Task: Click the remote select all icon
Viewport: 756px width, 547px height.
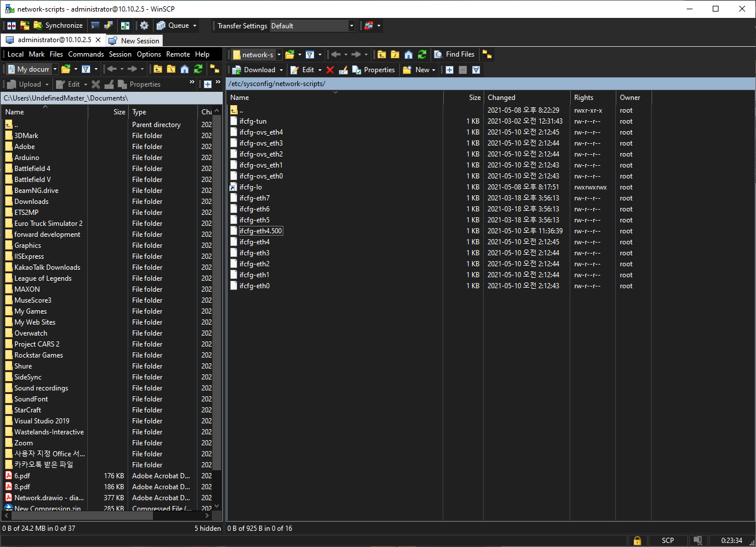Action: 476,70
